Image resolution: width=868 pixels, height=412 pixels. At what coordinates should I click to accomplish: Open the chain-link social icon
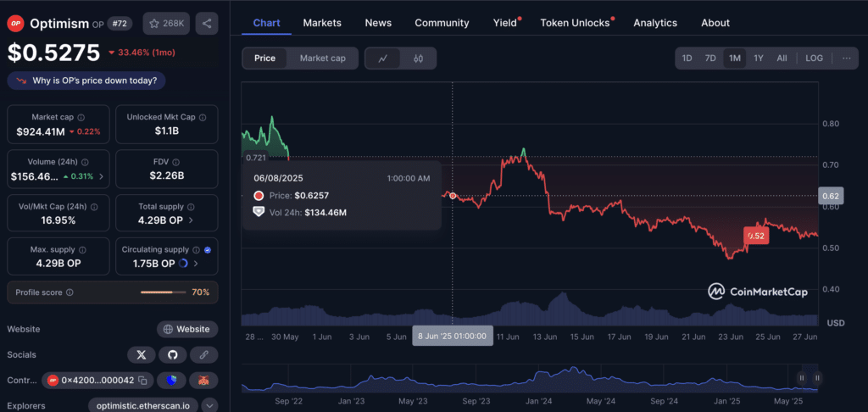pos(204,354)
